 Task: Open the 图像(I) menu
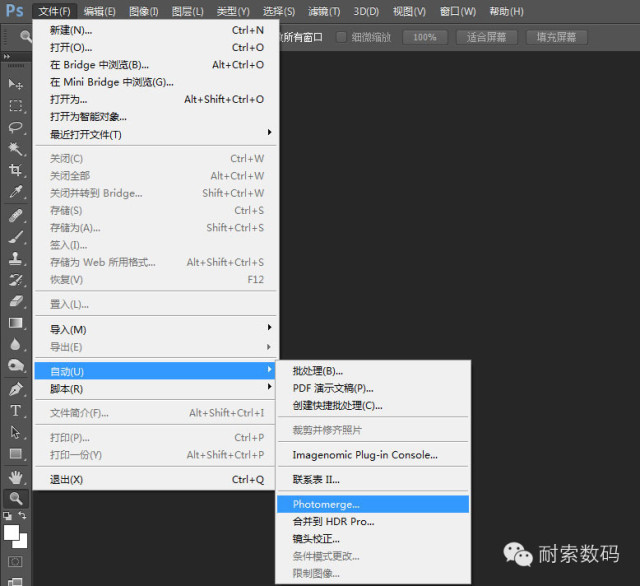(144, 11)
